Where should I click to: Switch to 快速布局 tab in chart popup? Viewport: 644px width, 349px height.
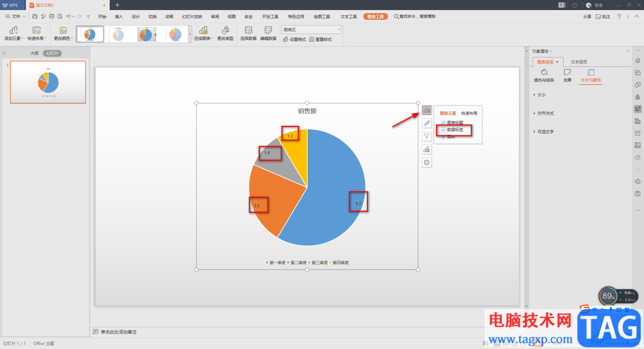(x=469, y=113)
